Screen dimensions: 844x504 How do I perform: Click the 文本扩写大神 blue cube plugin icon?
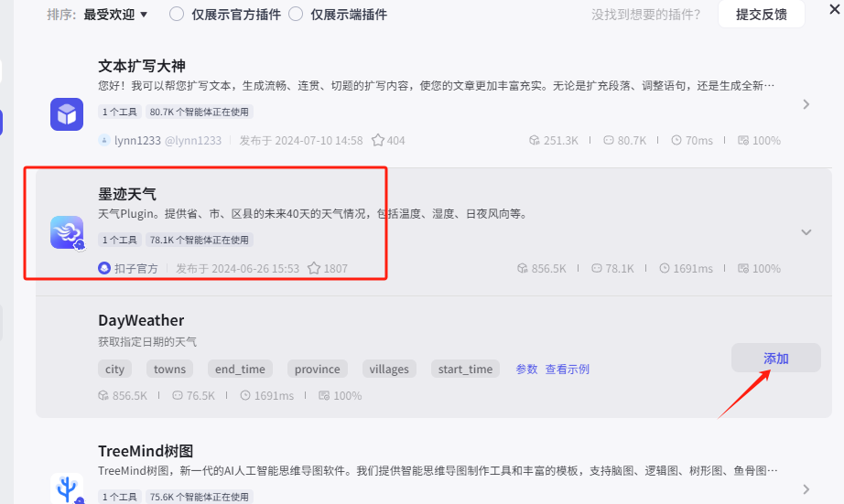click(x=67, y=114)
